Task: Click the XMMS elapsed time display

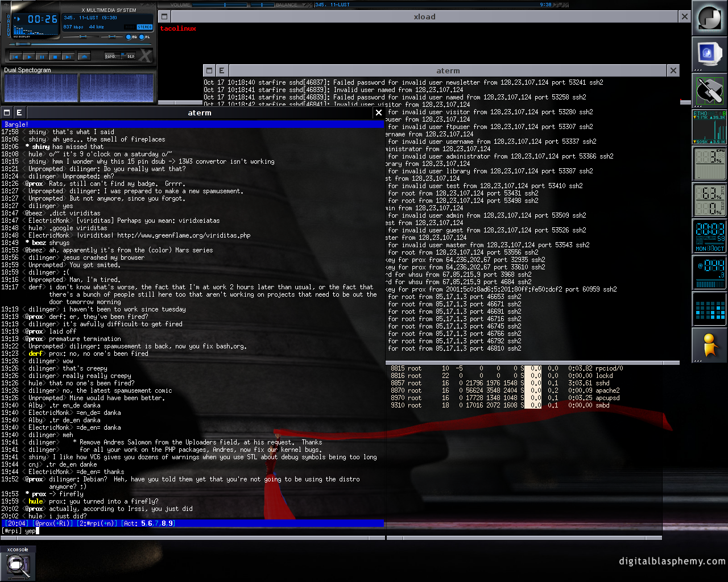Action: (43, 19)
